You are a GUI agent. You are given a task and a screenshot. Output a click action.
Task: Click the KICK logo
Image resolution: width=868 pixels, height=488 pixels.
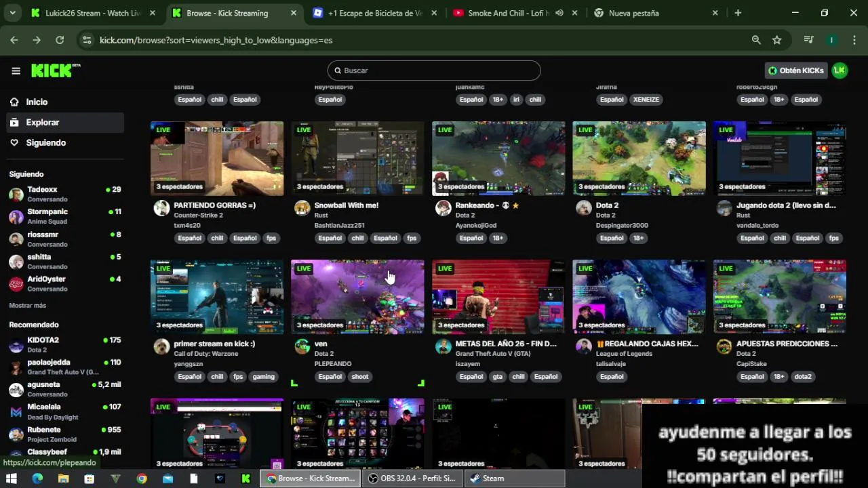coord(56,70)
